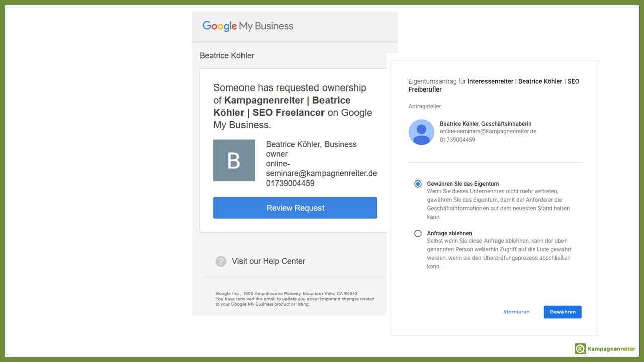Click the Google My Business logo
The height and width of the screenshot is (362, 644).
pos(248,26)
